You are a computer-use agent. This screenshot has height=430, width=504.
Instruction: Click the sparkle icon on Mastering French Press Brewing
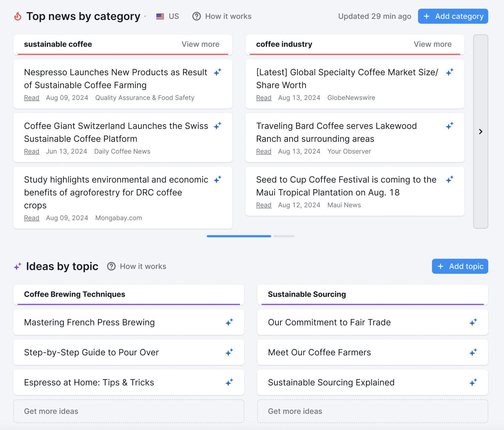coord(229,322)
